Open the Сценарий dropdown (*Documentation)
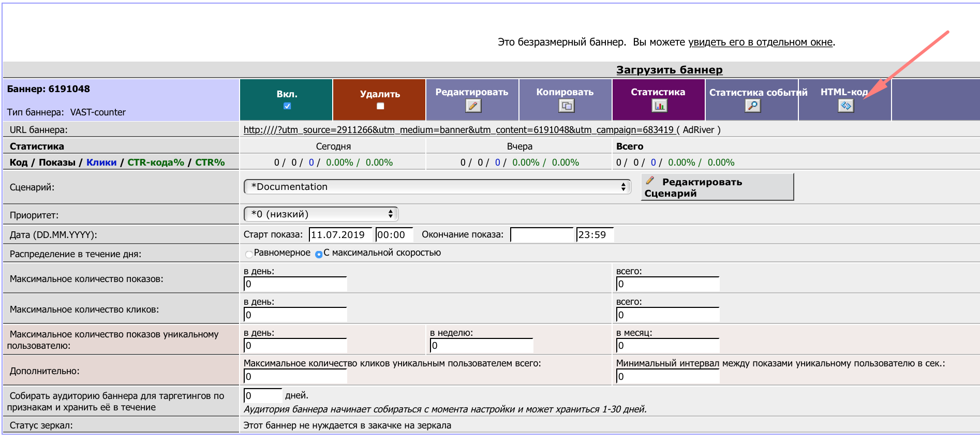 437,187
